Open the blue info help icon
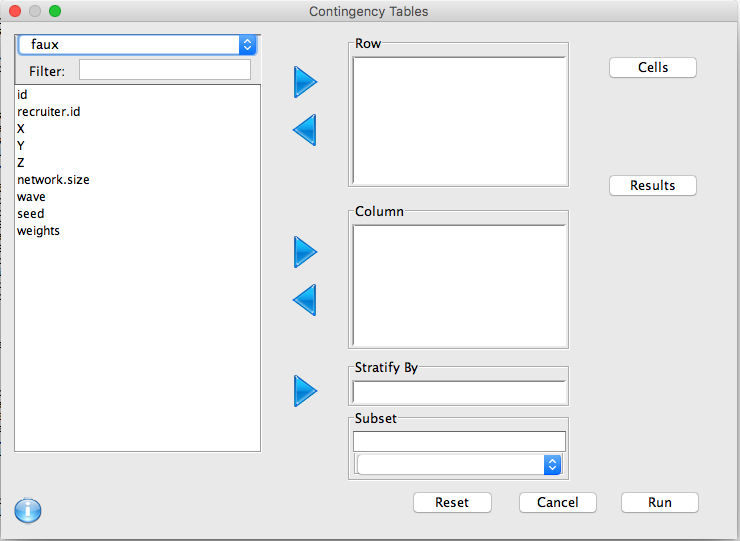This screenshot has width=740, height=541. 28,510
